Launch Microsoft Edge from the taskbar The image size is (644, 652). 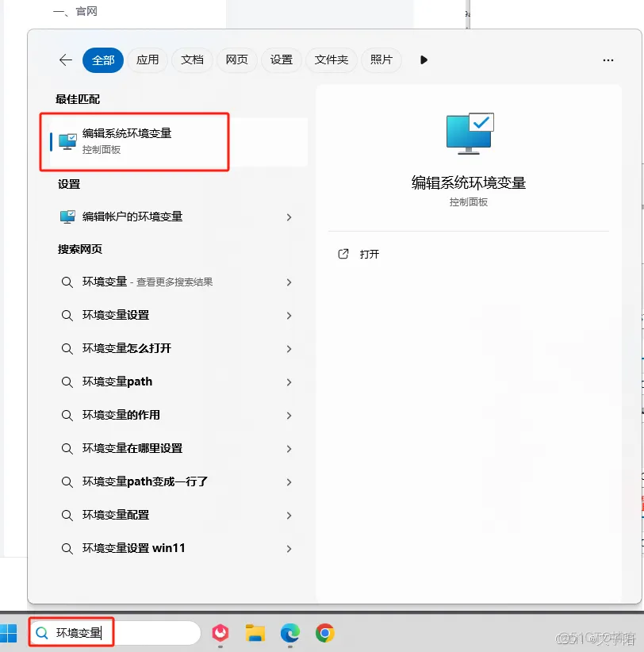289,633
